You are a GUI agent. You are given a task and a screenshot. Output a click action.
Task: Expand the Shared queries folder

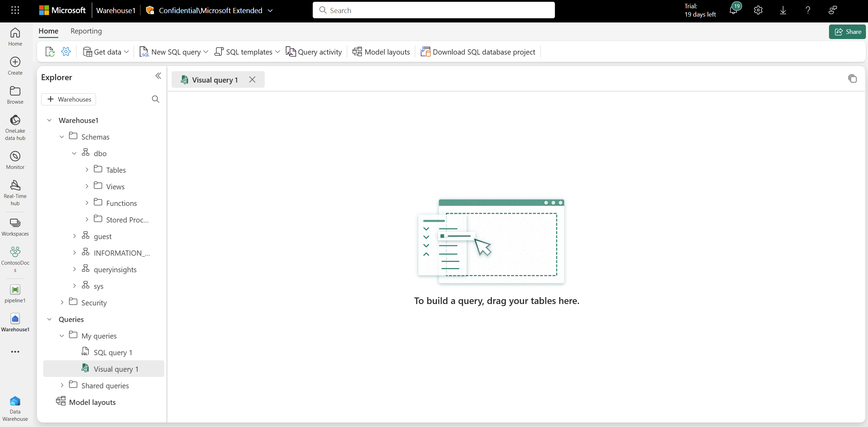[62, 385]
